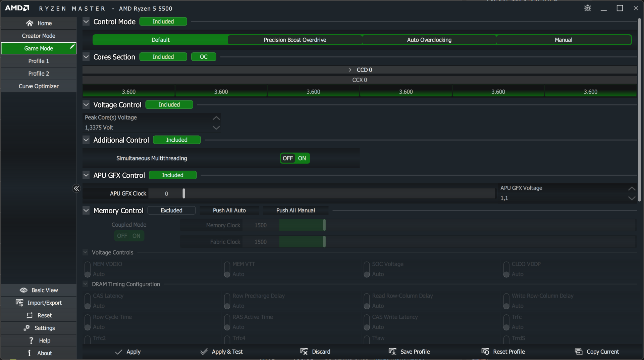Click the Home house icon
Screen dimensions: 644x360
click(x=30, y=23)
